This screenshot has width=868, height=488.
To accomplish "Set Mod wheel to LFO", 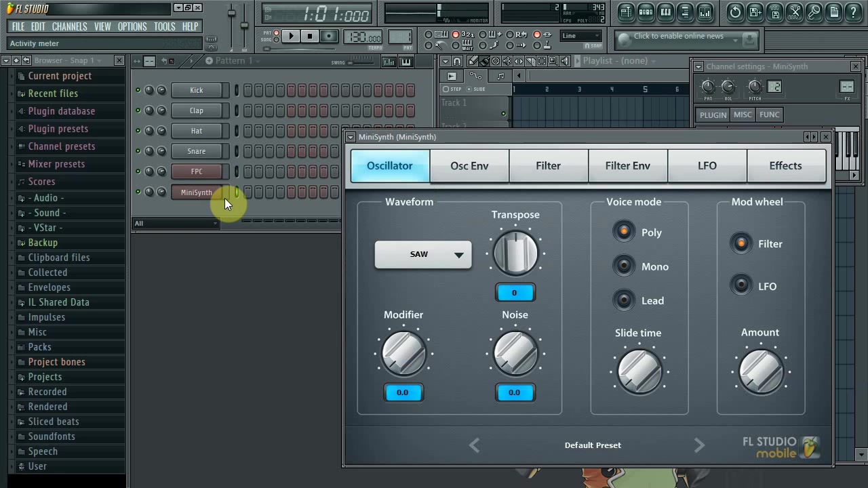I will click(741, 285).
